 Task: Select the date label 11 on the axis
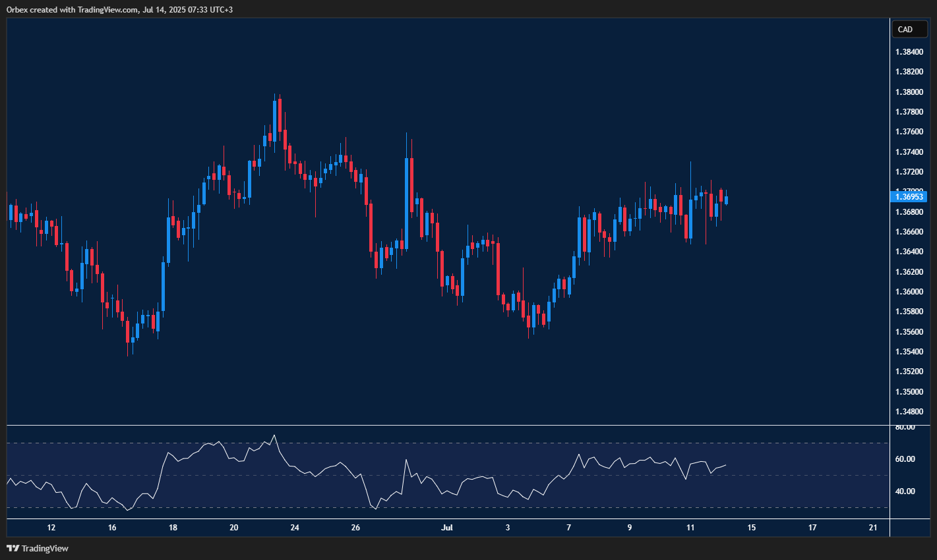coord(690,527)
